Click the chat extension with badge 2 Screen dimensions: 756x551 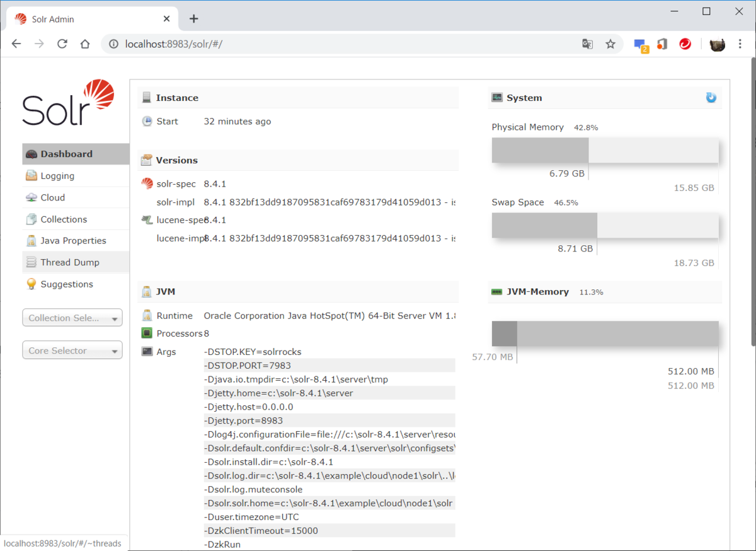(641, 45)
